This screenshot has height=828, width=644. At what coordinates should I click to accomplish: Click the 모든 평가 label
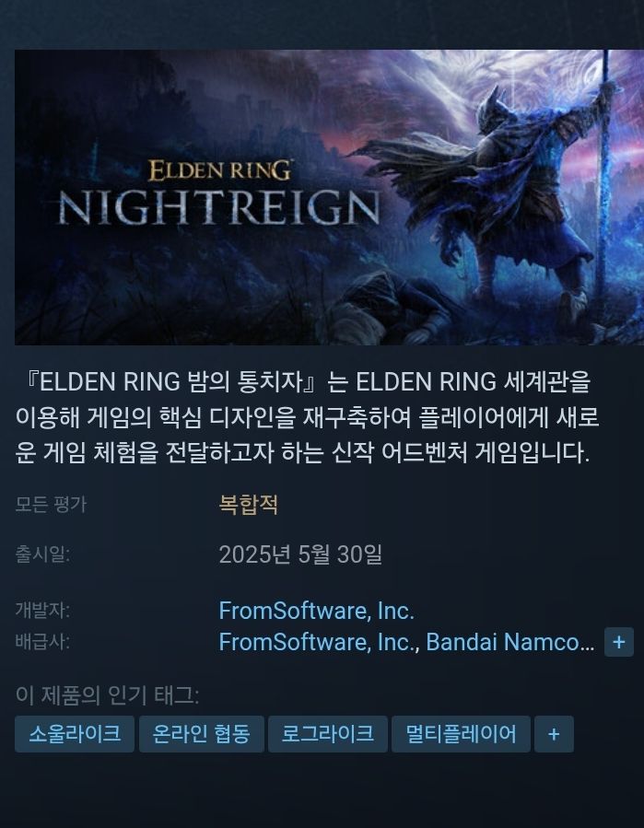click(51, 505)
